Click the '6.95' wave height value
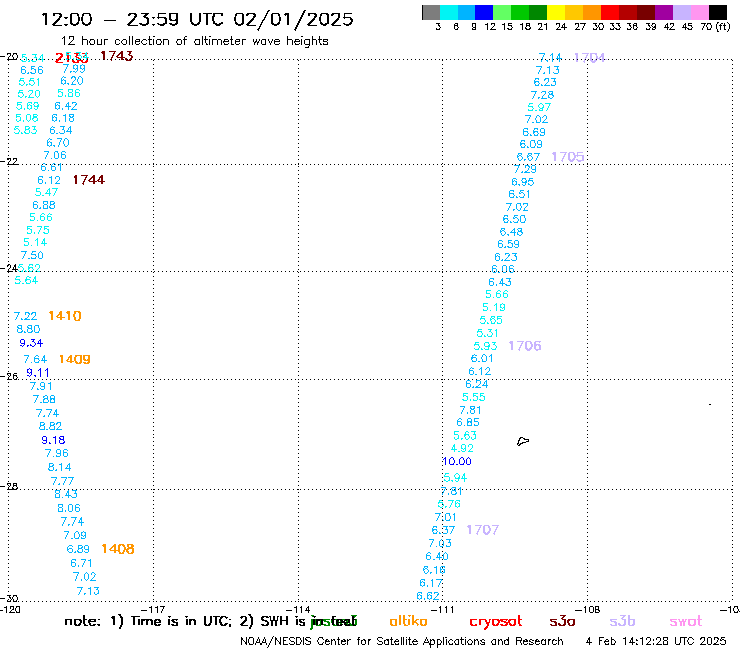Screen dimensions: 740x650 [522, 182]
